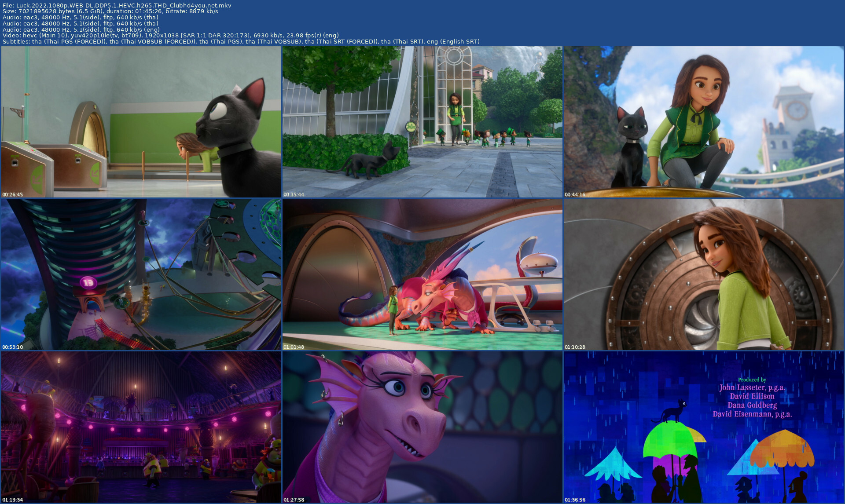845x504 pixels.
Task: Click the 00:26:45 timestamp label
Action: 12,194
